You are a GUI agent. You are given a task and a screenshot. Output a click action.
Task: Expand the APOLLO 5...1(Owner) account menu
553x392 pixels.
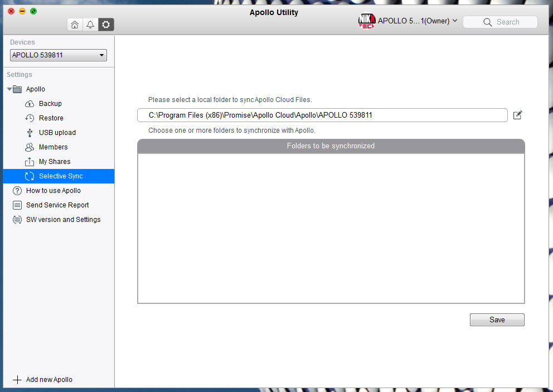[418, 21]
